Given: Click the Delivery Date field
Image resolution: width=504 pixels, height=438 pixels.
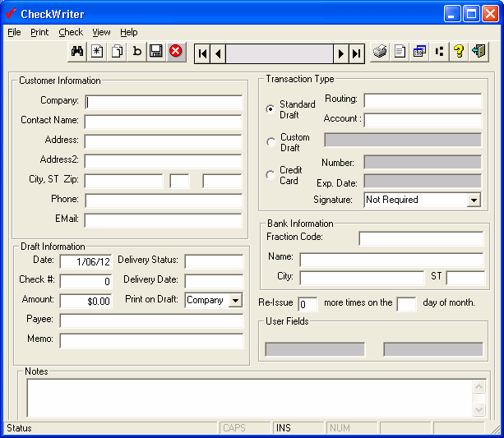Looking at the screenshot, I should (x=214, y=282).
